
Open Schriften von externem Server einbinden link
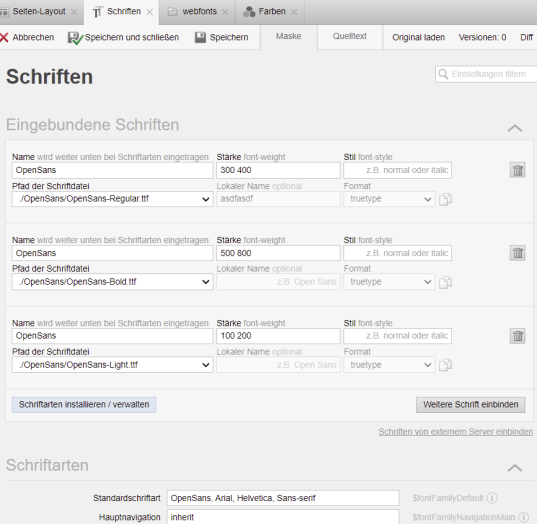[x=455, y=432]
